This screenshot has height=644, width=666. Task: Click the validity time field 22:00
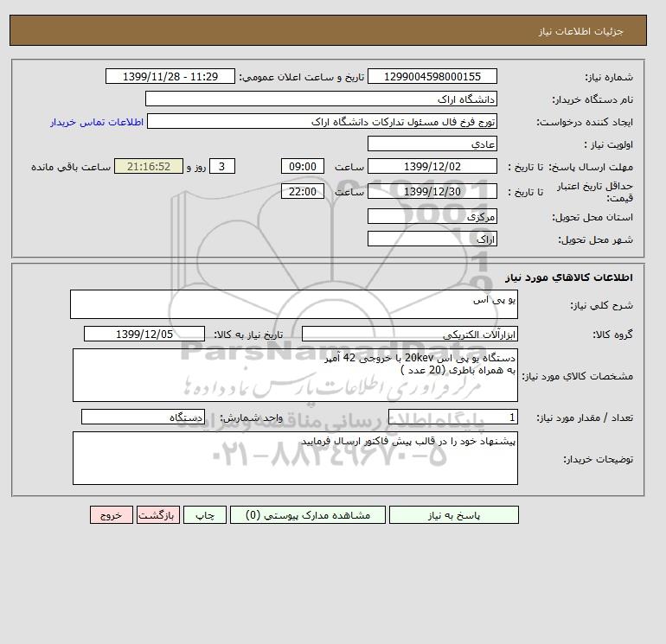[x=303, y=191]
